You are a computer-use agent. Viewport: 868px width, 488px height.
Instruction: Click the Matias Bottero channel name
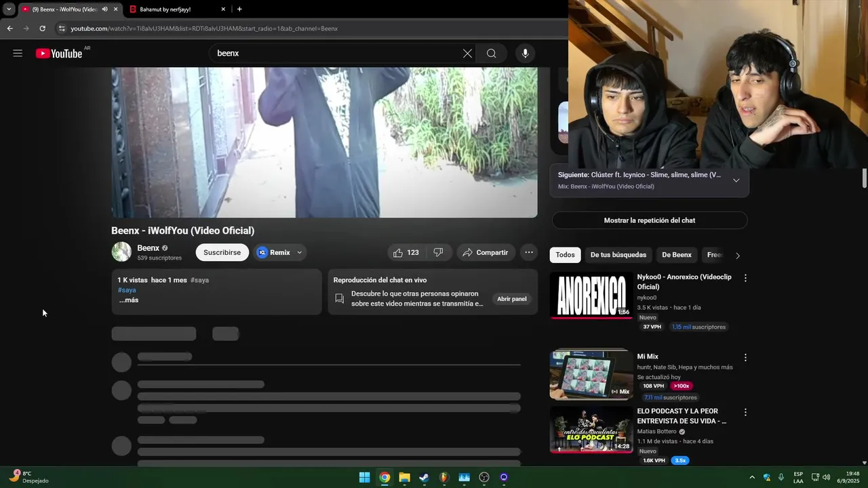(x=657, y=432)
